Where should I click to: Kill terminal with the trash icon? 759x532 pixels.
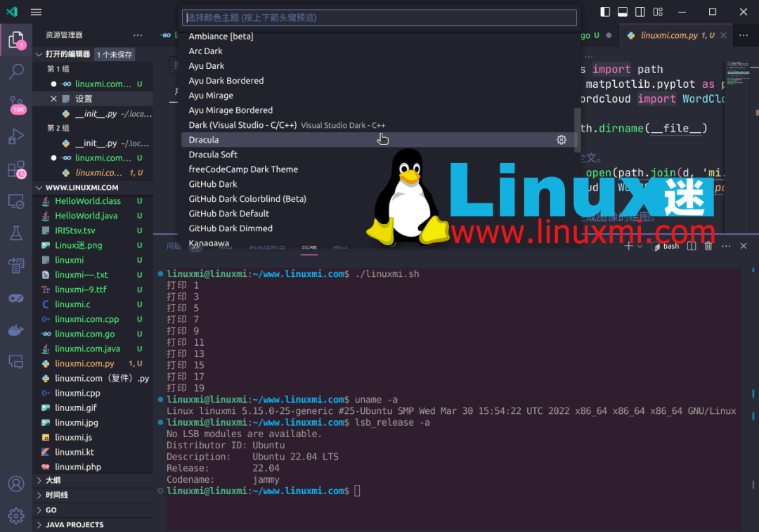(708, 246)
